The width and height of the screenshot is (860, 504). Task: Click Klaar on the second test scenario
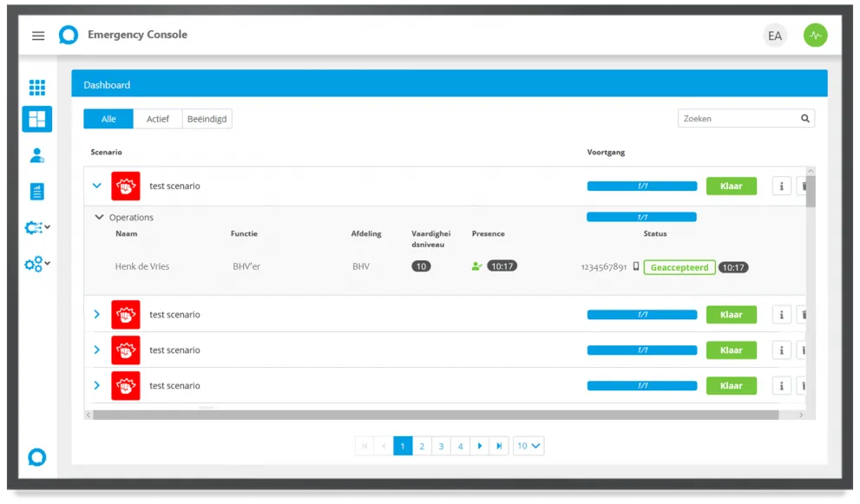click(x=731, y=315)
